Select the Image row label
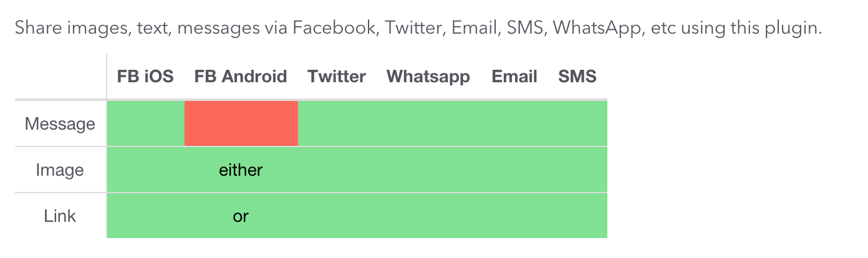 click(60, 170)
